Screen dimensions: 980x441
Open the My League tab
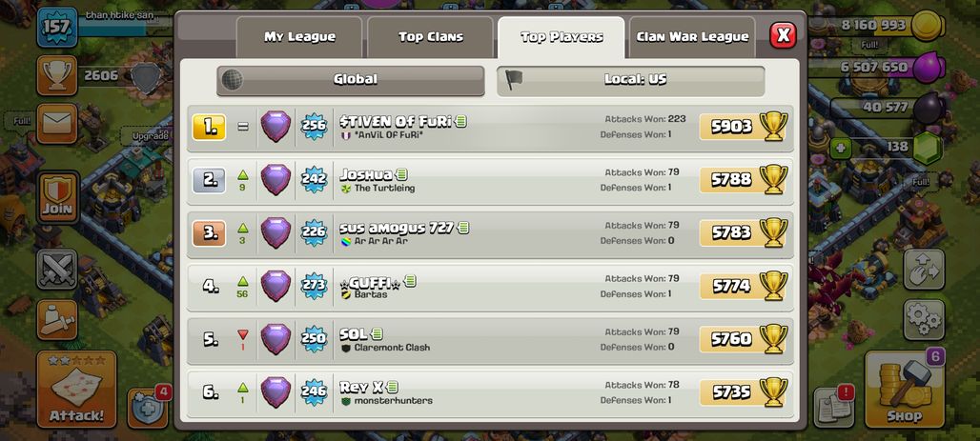(x=299, y=37)
